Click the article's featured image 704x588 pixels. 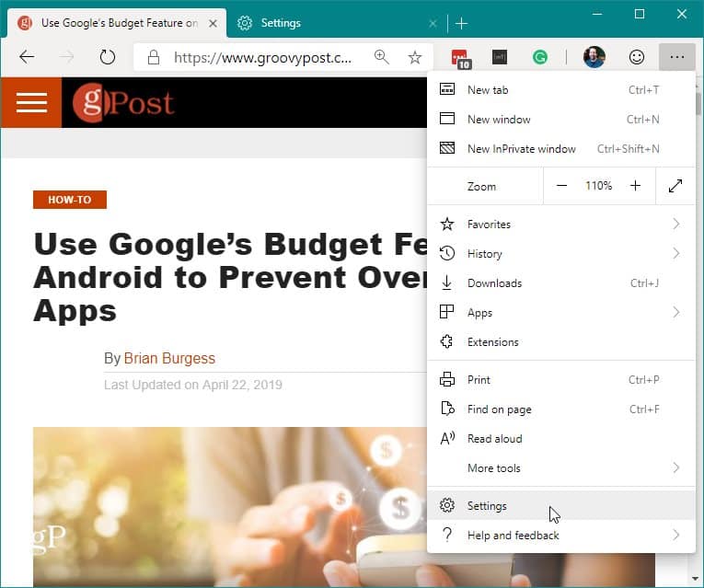click(x=229, y=506)
